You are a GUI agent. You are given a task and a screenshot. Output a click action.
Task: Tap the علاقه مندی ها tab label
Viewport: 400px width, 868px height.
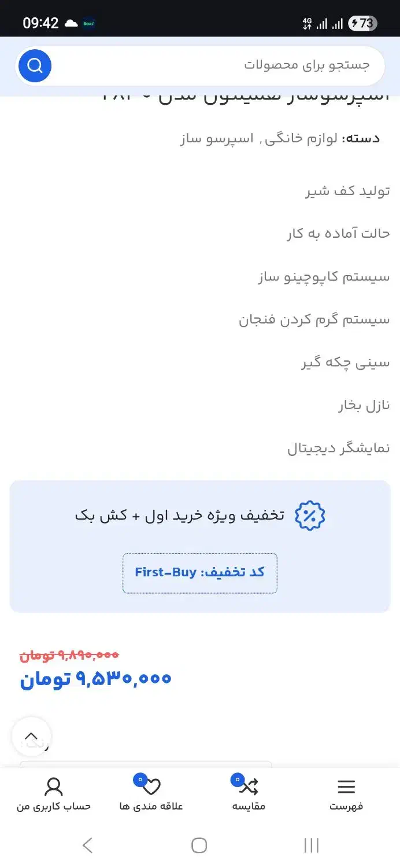[151, 806]
